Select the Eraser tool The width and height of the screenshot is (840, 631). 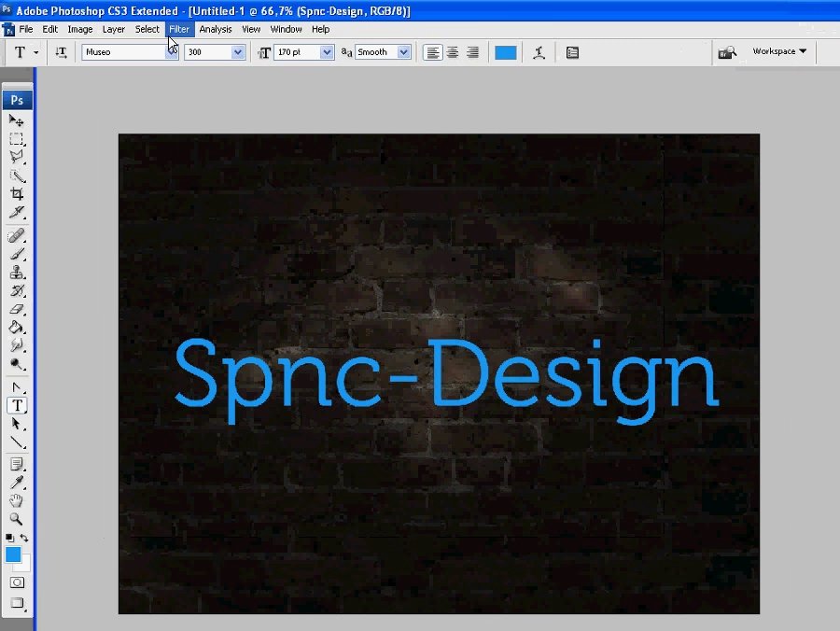17,309
